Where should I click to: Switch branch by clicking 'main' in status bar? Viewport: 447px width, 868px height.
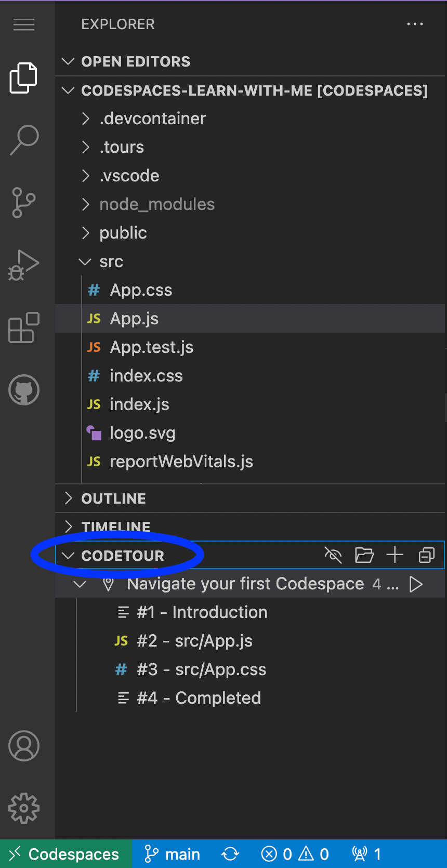[x=172, y=853]
